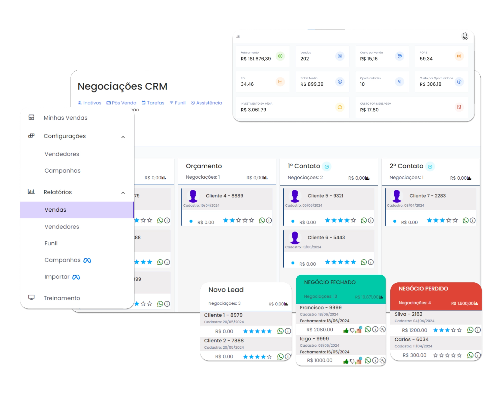Open bar chart icon in Orçamento column header
The image size is (504, 420).
[265, 178]
